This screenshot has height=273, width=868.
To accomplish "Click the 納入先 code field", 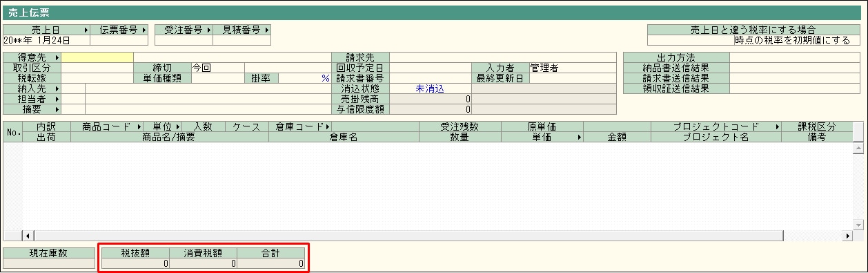I will (x=74, y=88).
